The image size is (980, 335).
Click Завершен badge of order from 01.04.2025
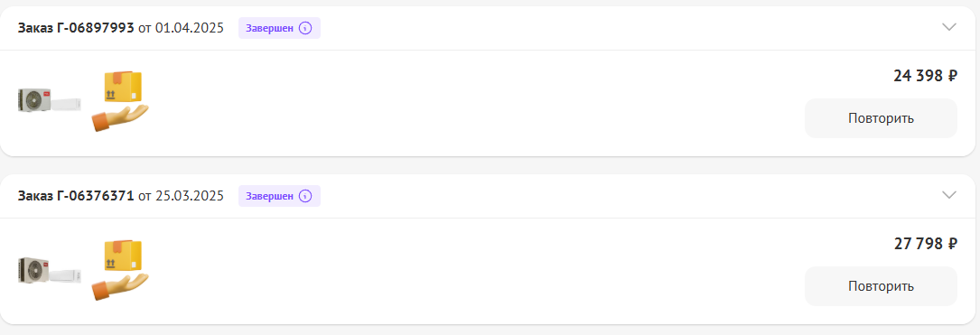(279, 28)
